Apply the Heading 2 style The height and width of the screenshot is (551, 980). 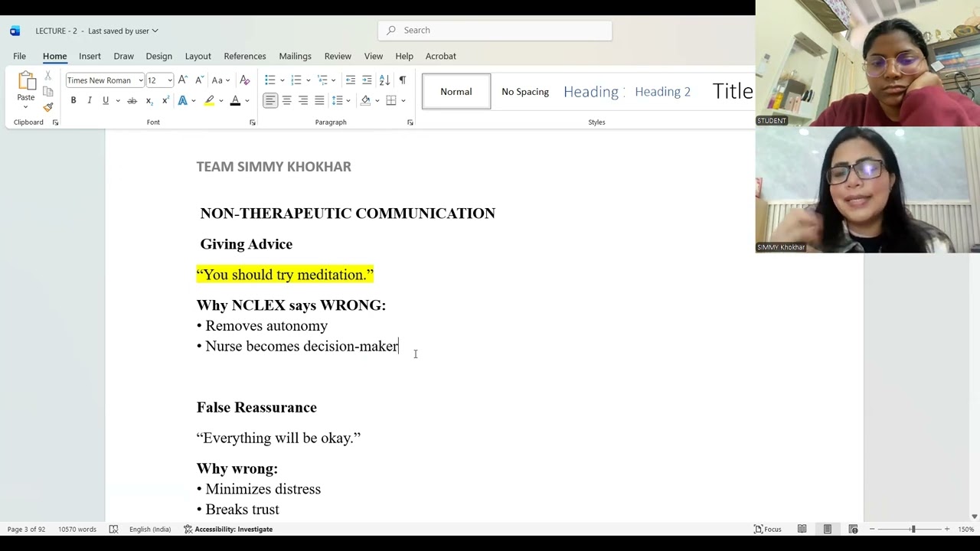(663, 91)
